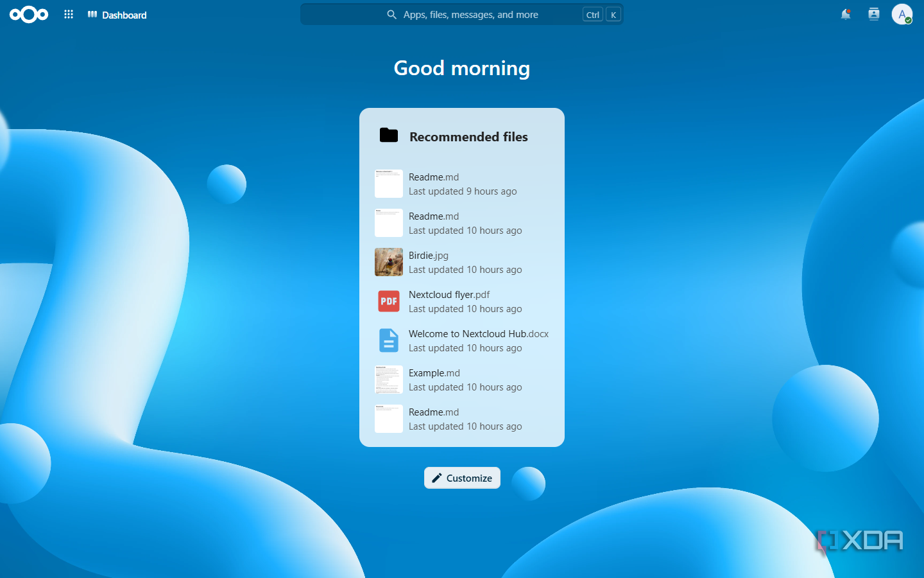Click the Birdie.jpg image thumbnail
The image size is (924, 578).
389,262
